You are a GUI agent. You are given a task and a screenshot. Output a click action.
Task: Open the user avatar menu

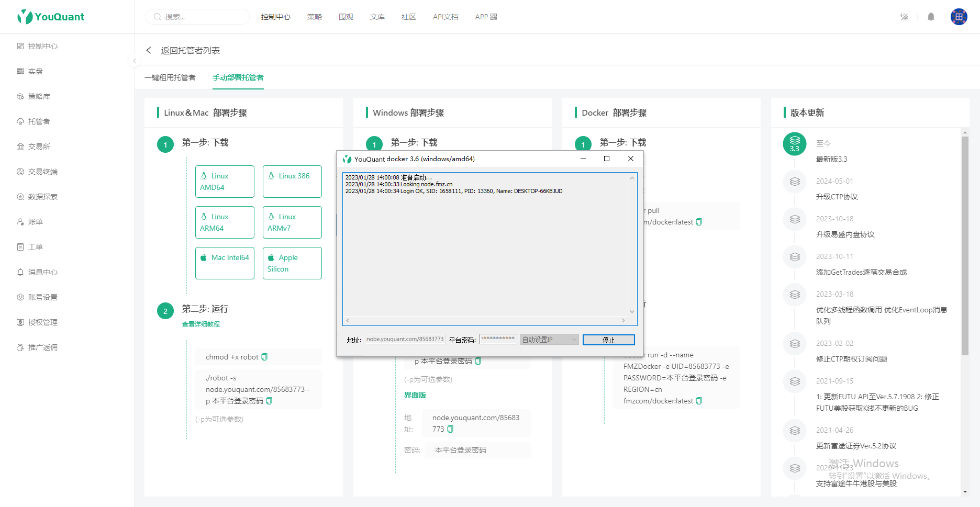point(959,17)
